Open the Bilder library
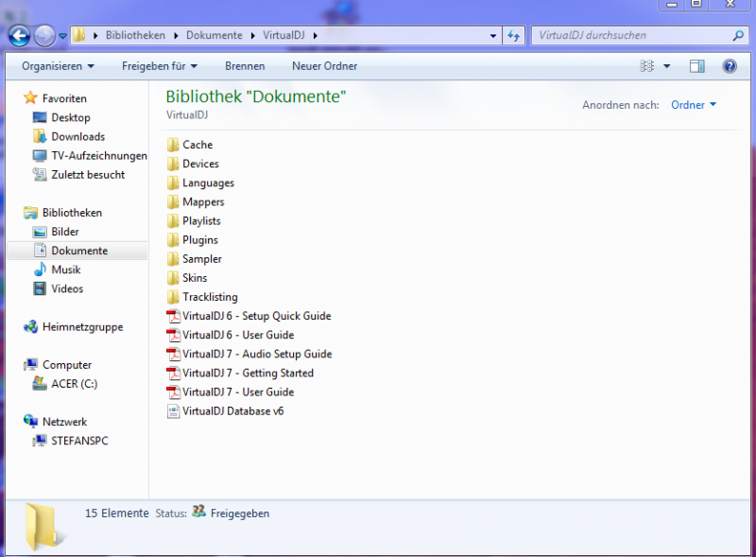 pos(64,232)
